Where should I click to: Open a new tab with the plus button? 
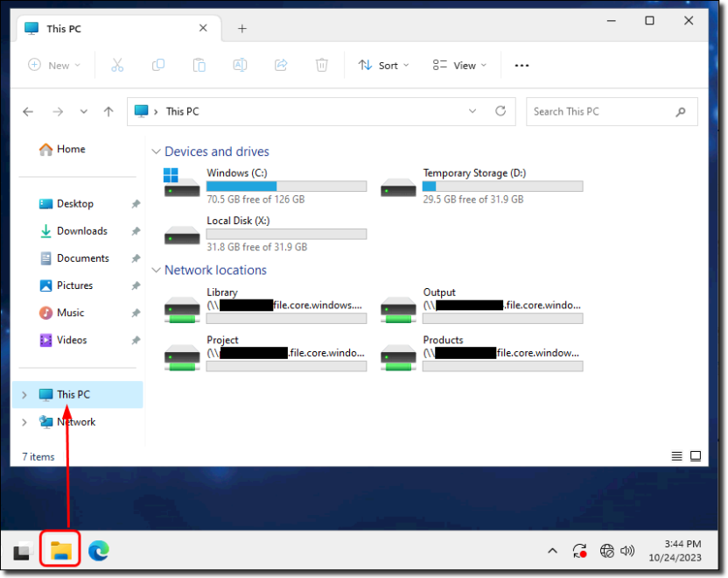242,28
